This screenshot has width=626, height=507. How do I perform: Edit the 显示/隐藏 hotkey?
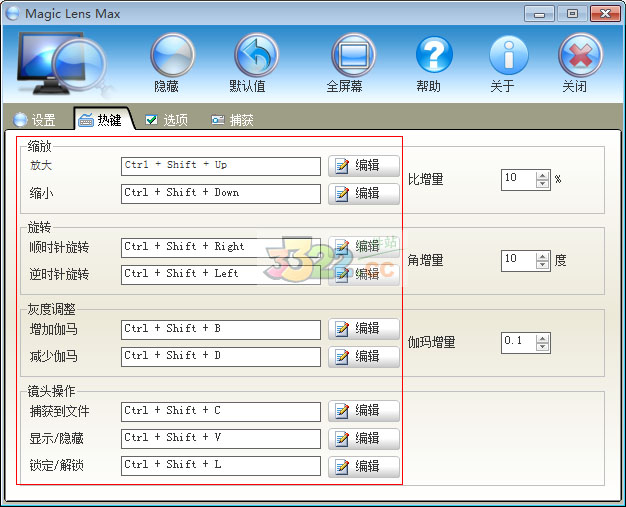[364, 439]
